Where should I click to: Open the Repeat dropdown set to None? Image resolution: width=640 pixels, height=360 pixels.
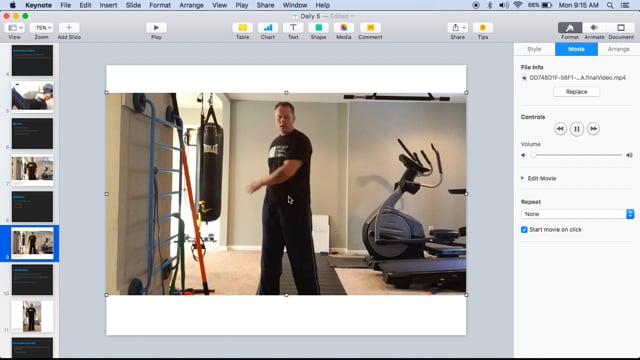point(577,214)
